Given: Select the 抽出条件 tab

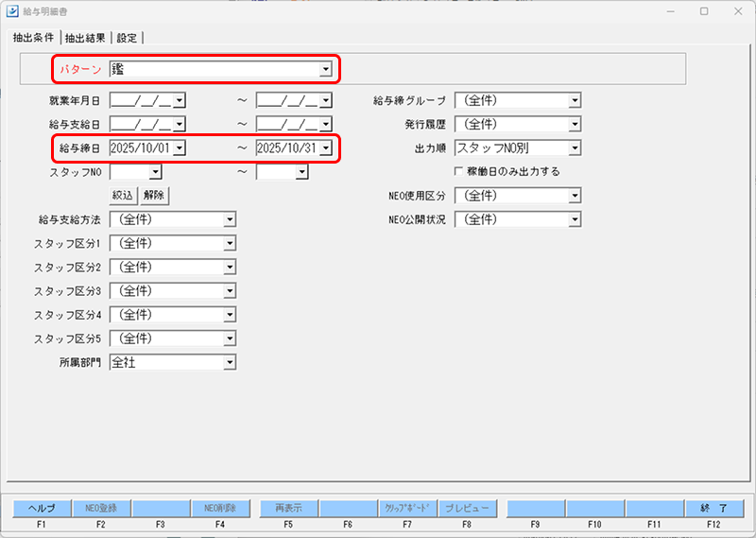Looking at the screenshot, I should (x=33, y=38).
